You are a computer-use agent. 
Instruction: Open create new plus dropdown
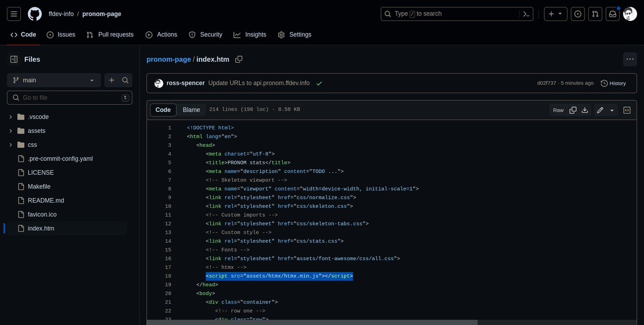(556, 14)
